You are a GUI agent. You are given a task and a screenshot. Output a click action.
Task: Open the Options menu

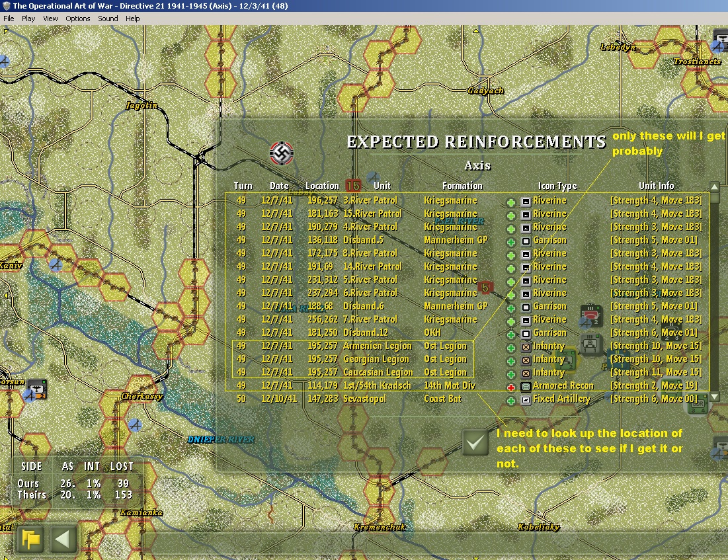[x=77, y=19]
